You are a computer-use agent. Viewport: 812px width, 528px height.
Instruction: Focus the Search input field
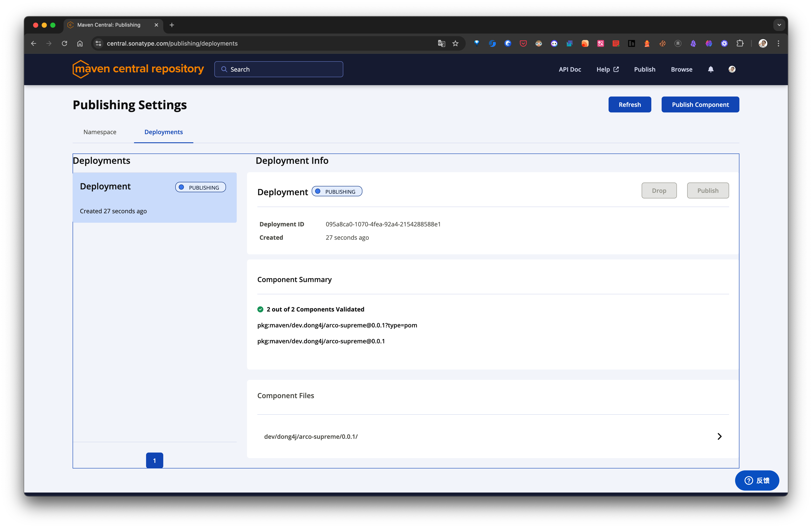(279, 69)
